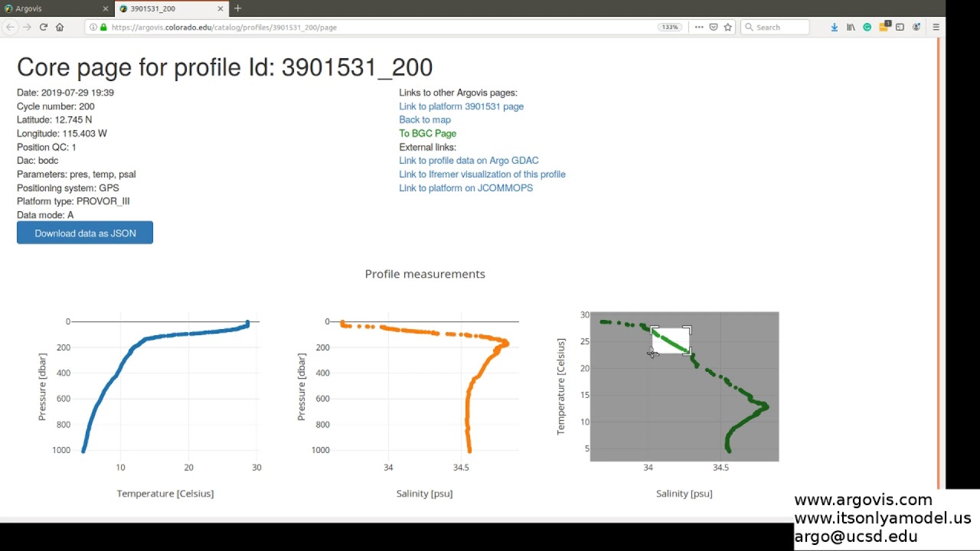Open Link to platform 3901531 page
980x551 pixels.
[x=461, y=106]
